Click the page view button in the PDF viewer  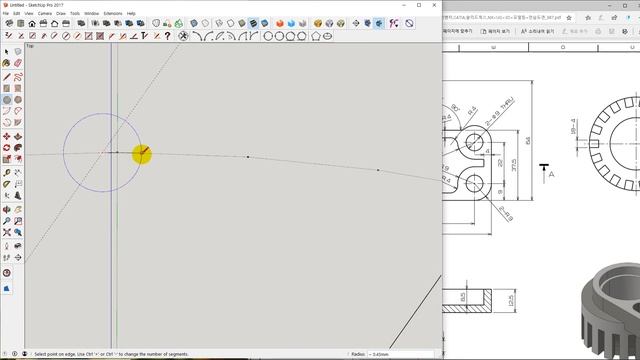click(495, 31)
